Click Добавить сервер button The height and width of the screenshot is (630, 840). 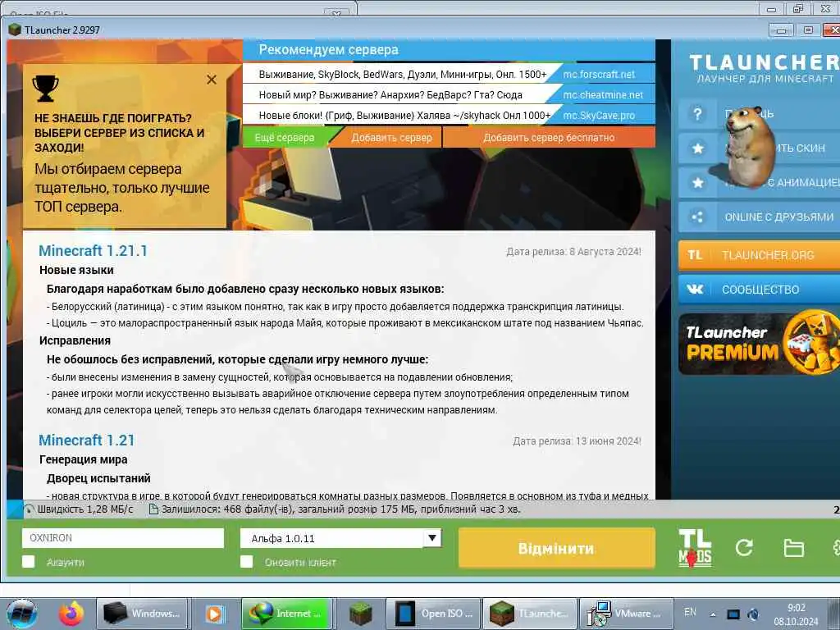[391, 138]
